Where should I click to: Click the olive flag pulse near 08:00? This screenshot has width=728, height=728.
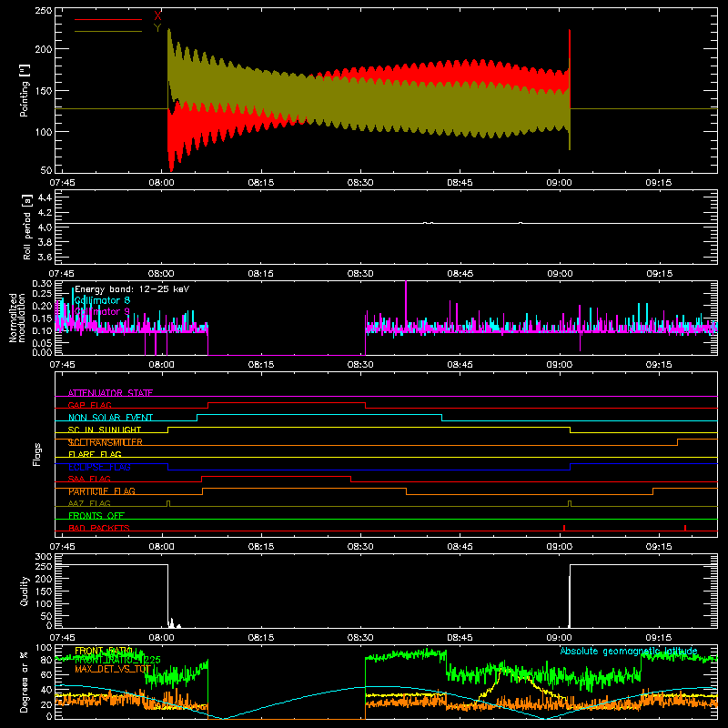pos(168,503)
